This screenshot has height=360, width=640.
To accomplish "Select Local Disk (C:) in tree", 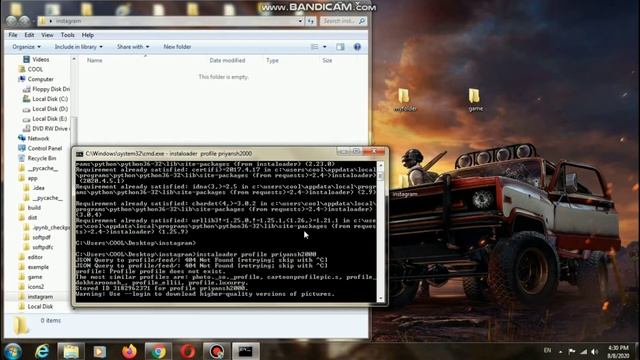I will (45, 99).
